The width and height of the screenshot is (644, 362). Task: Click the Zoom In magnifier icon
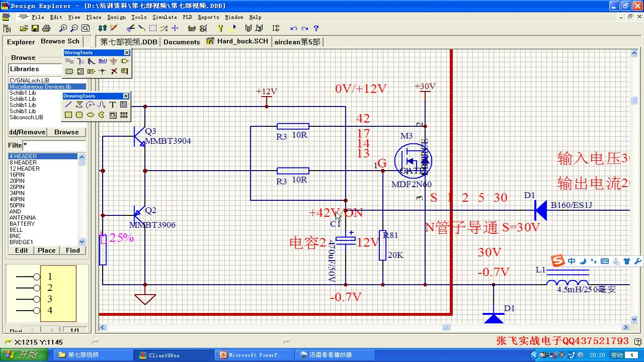(x=63, y=29)
